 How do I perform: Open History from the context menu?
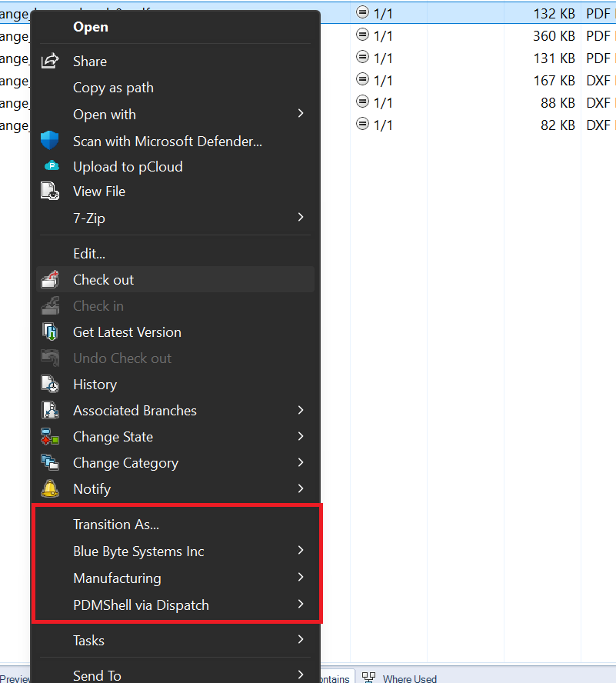[175, 385]
